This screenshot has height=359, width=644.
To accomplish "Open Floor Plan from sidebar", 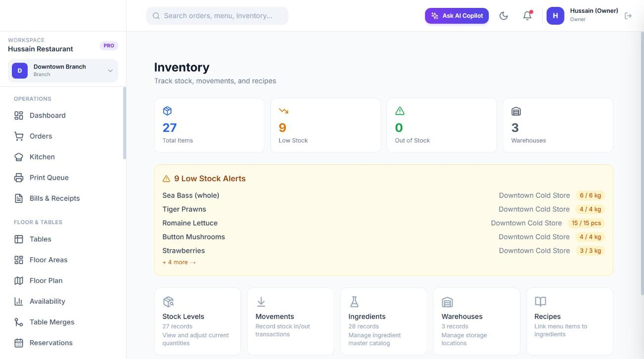I will coord(63,280).
